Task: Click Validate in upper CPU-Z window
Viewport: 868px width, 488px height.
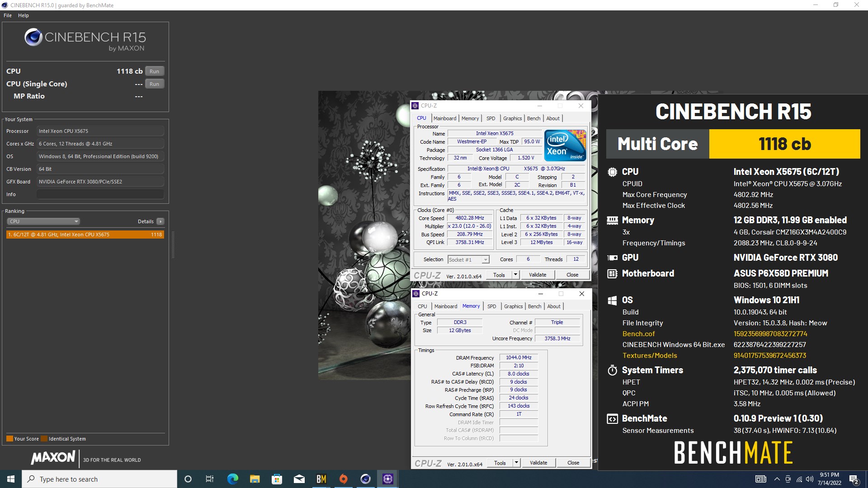Action: click(538, 275)
